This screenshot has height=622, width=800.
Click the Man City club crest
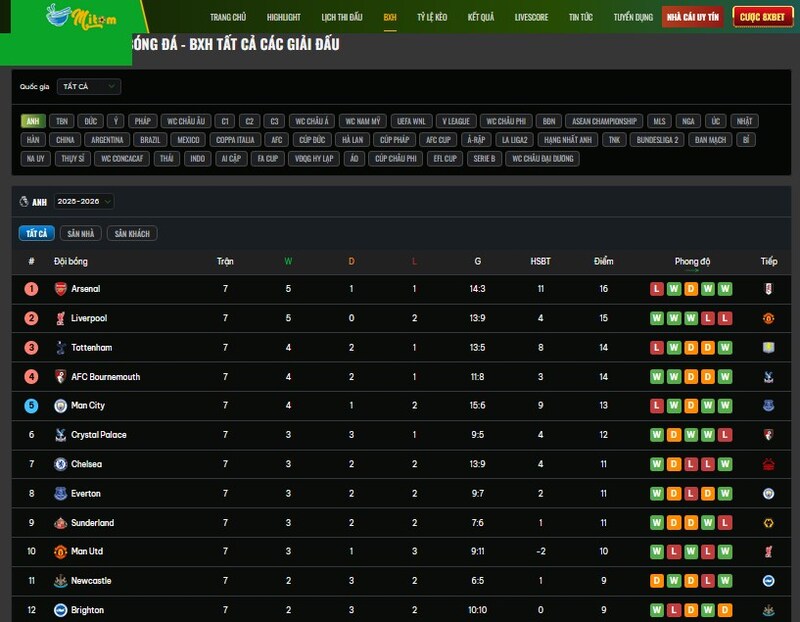[60, 406]
